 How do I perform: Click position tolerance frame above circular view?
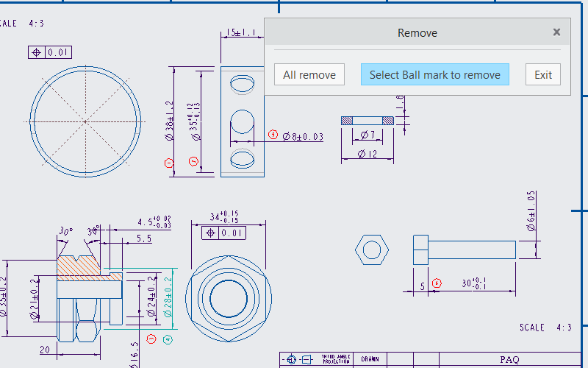pyautogui.click(x=50, y=52)
